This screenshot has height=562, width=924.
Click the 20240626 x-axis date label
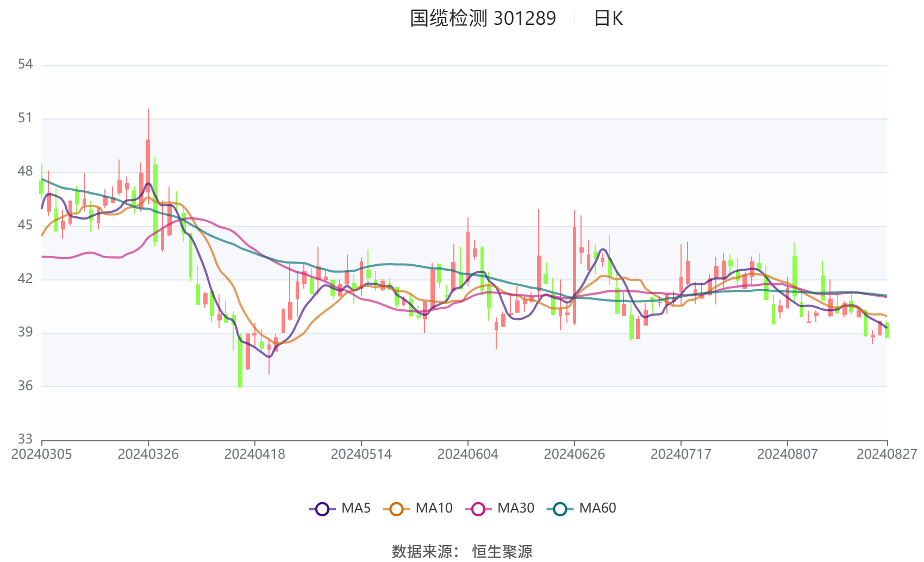point(574,454)
